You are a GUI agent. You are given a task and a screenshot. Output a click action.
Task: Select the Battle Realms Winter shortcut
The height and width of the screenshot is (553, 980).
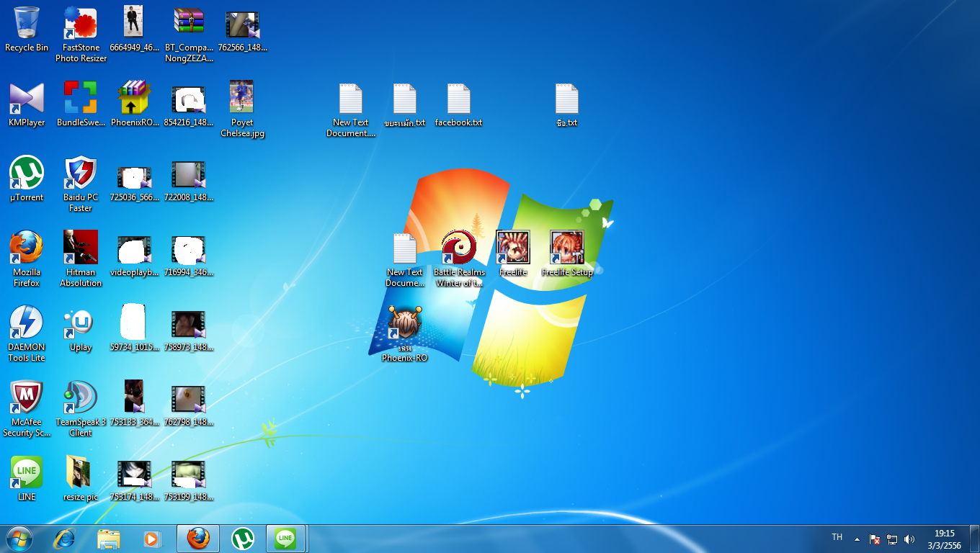tap(459, 259)
